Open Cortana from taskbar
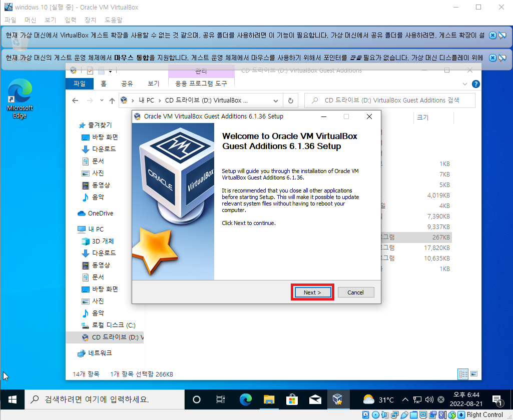513x420 pixels. pyautogui.click(x=197, y=399)
